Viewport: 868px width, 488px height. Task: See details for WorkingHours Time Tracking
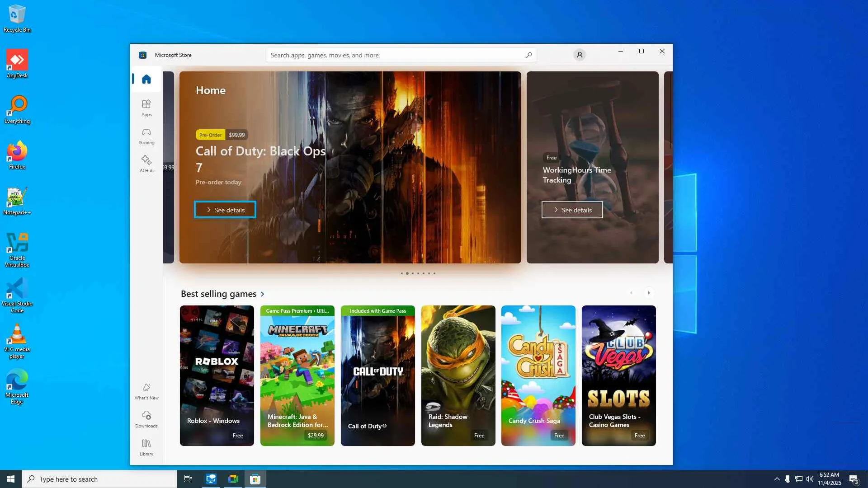[572, 210]
